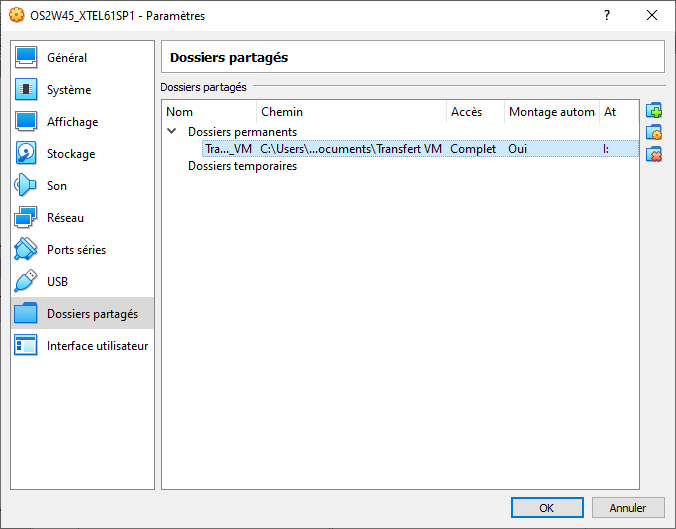Go to Stockage storage settings

71,154
